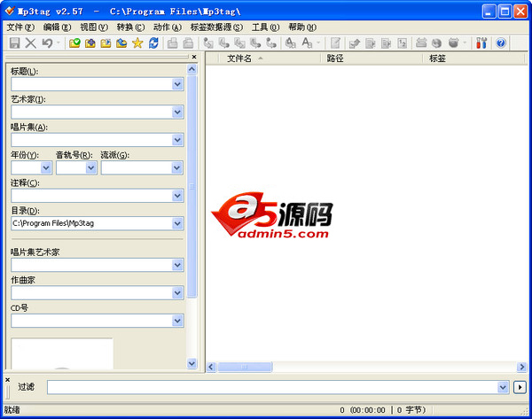Expand the 作曲家 dropdown
The width and height of the screenshot is (532, 419).
[x=177, y=292]
